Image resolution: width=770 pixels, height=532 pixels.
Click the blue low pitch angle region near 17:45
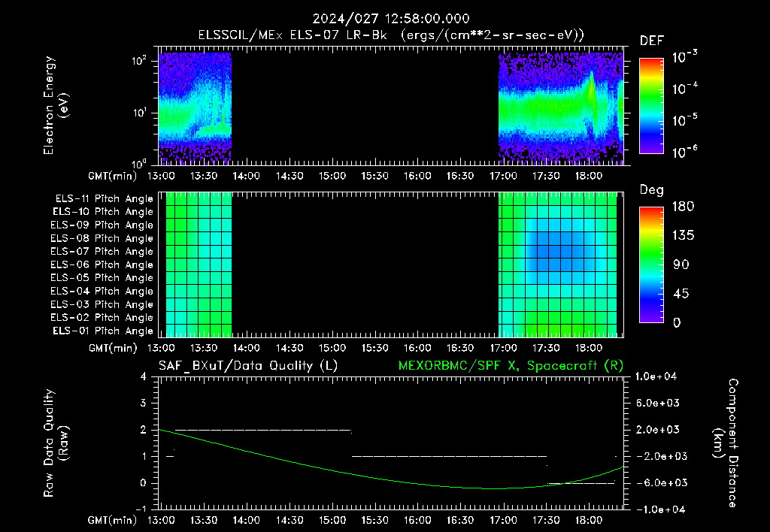point(559,251)
